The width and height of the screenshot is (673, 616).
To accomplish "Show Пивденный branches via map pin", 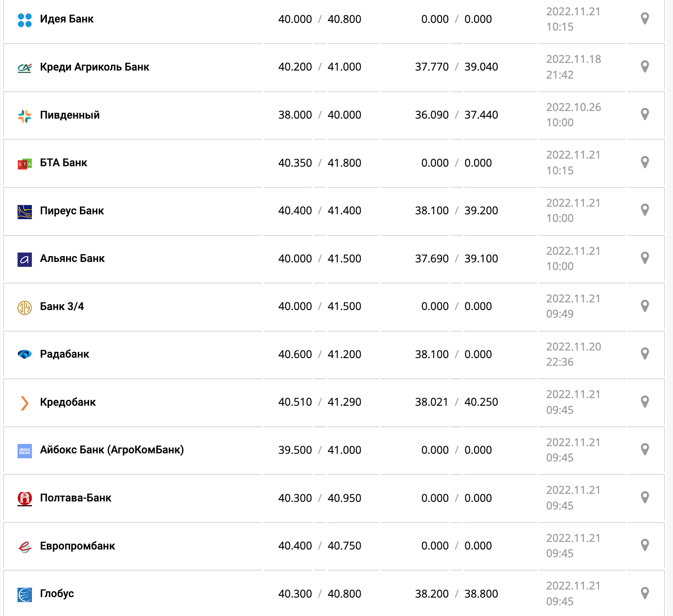I will pyautogui.click(x=645, y=114).
